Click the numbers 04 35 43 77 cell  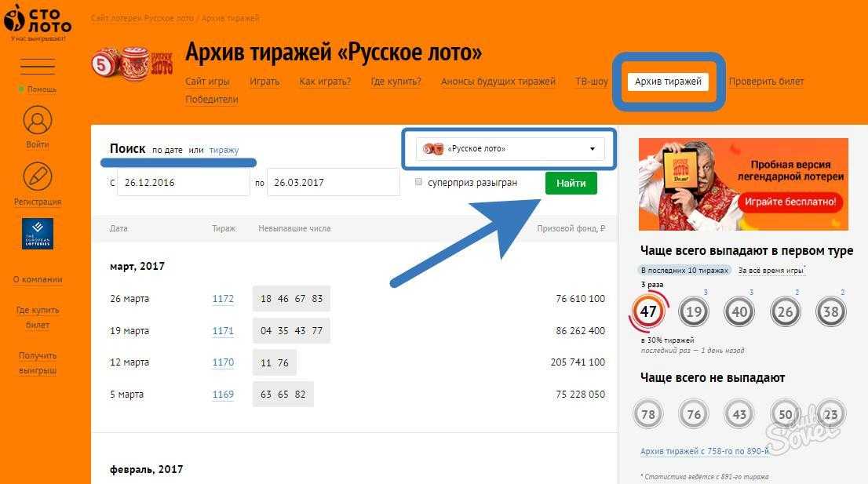pos(291,331)
